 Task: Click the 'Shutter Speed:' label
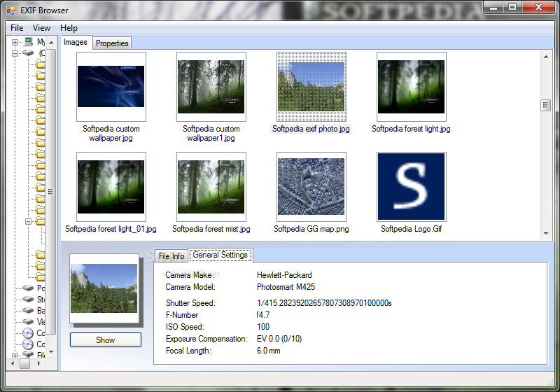[x=190, y=303]
